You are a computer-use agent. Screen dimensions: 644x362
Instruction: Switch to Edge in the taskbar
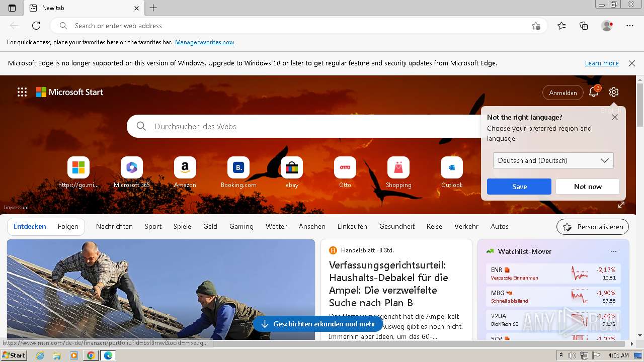tap(108, 355)
